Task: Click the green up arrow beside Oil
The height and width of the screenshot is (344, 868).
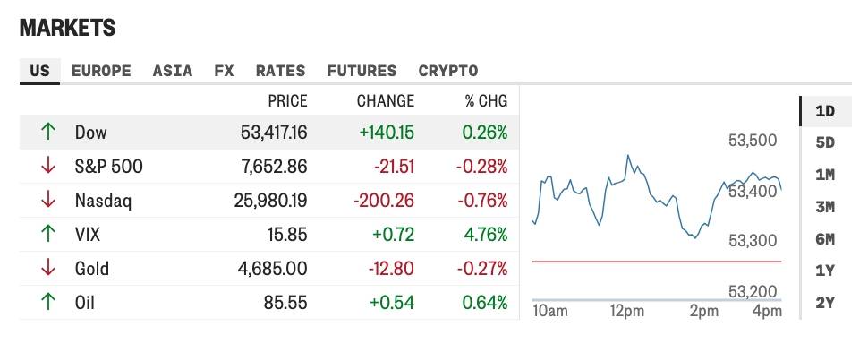Action: [x=48, y=303]
